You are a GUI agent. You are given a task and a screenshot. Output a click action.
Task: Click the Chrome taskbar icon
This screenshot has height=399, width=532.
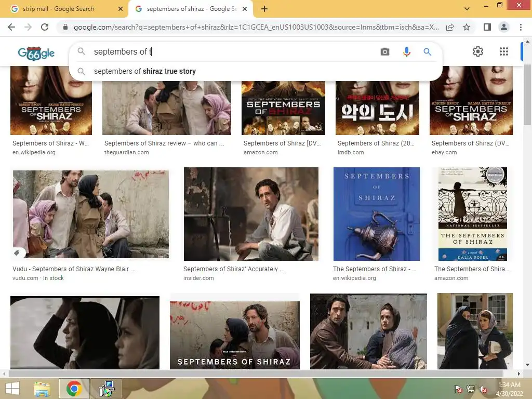[74, 389]
